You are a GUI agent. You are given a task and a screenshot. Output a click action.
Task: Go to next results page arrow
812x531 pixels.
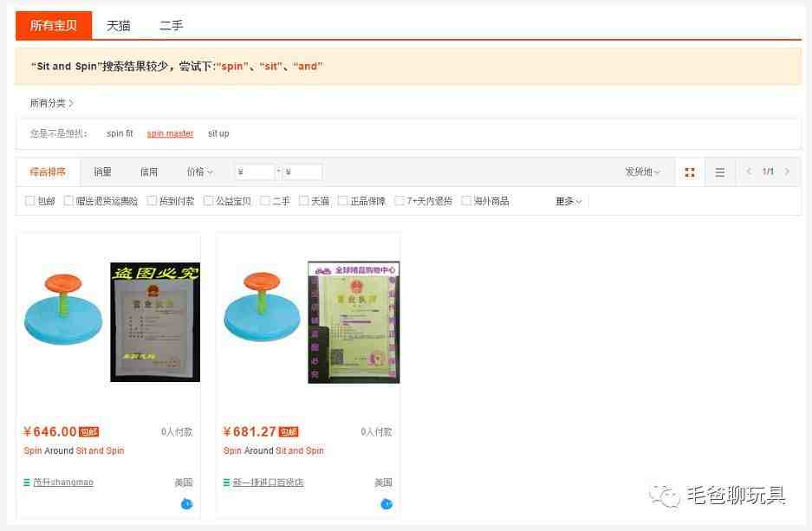[787, 172]
